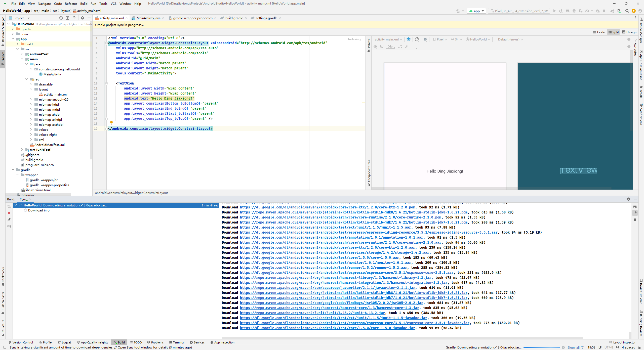Image resolution: width=644 pixels, height=350 pixels.
Task: Toggle Scroll to End in build output
Action: pos(635,213)
